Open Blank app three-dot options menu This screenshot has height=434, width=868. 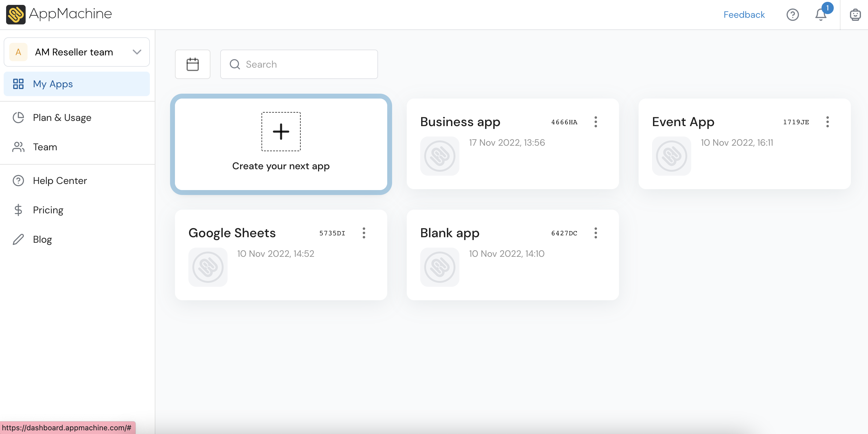(596, 233)
